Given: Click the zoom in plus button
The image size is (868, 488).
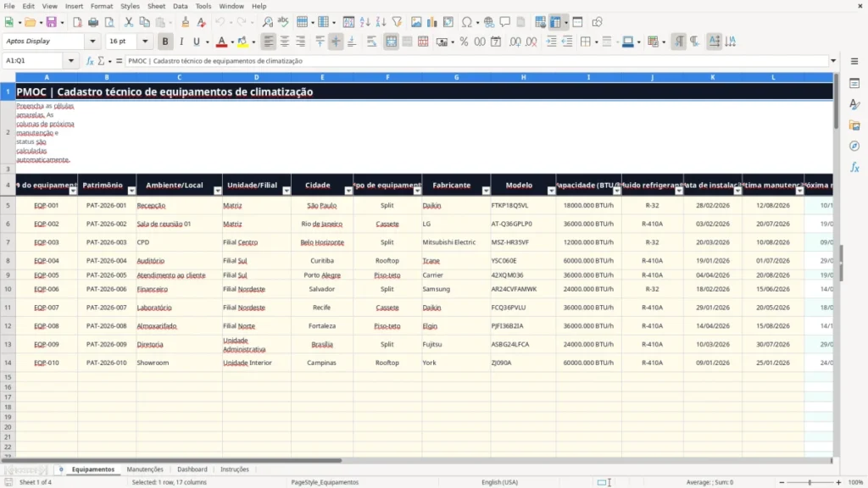Looking at the screenshot, I should click(x=838, y=482).
